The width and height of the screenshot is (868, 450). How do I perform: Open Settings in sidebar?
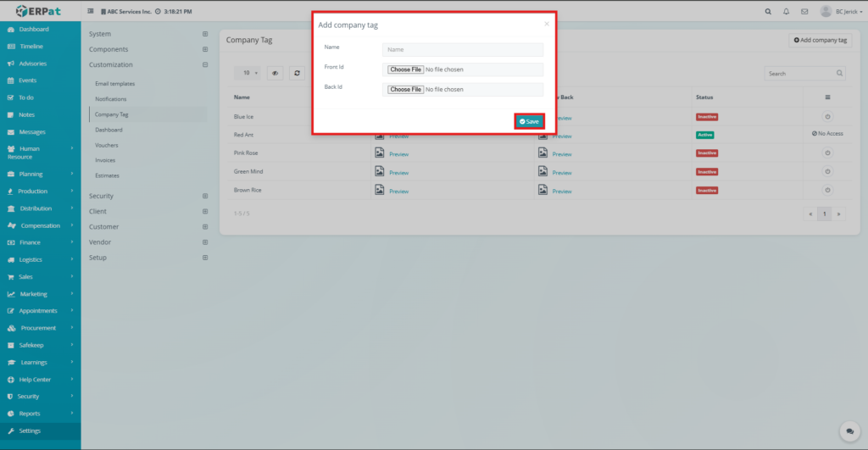[x=41, y=431]
